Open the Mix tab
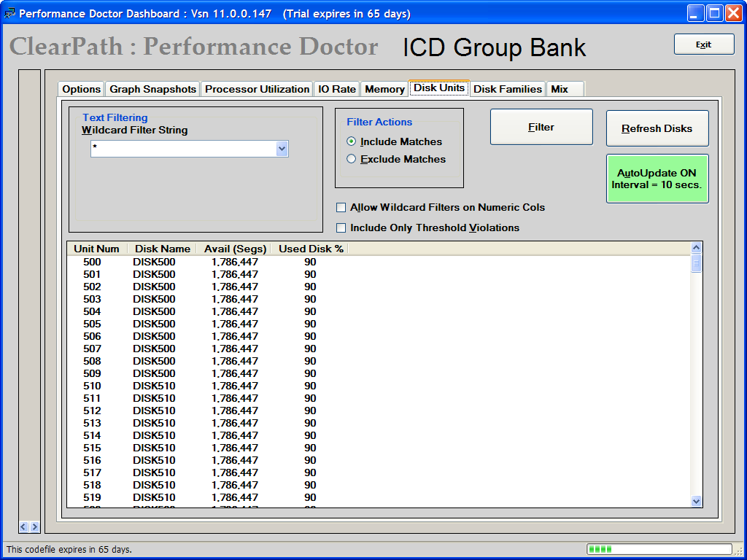The height and width of the screenshot is (560, 747). pos(565,89)
